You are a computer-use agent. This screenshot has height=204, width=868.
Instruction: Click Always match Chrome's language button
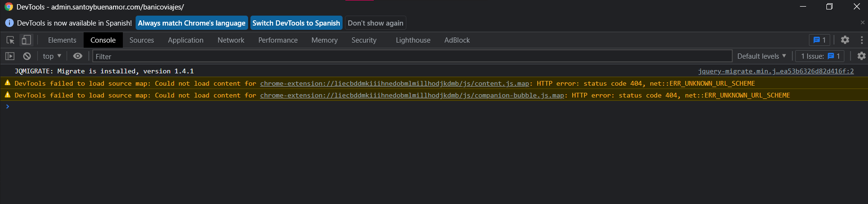pyautogui.click(x=191, y=23)
